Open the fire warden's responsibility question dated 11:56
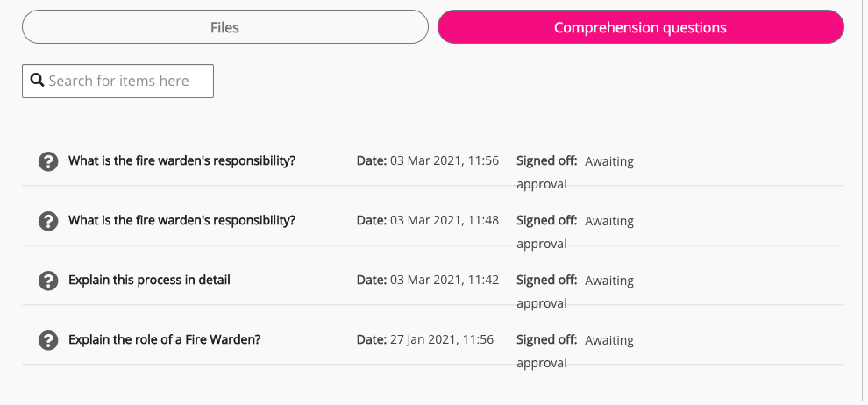The width and height of the screenshot is (868, 405). (x=181, y=161)
